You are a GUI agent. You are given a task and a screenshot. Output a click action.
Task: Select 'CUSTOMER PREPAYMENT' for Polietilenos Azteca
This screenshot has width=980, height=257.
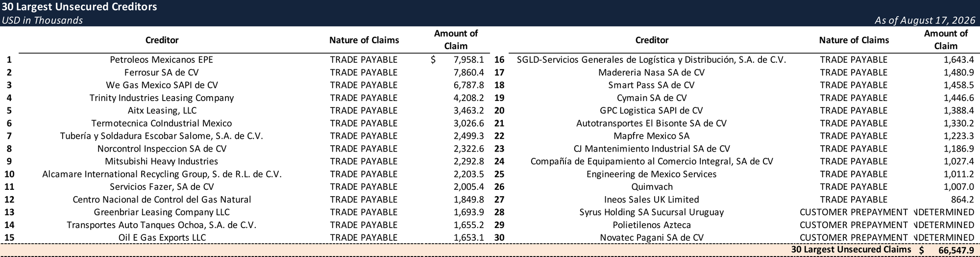point(854,226)
